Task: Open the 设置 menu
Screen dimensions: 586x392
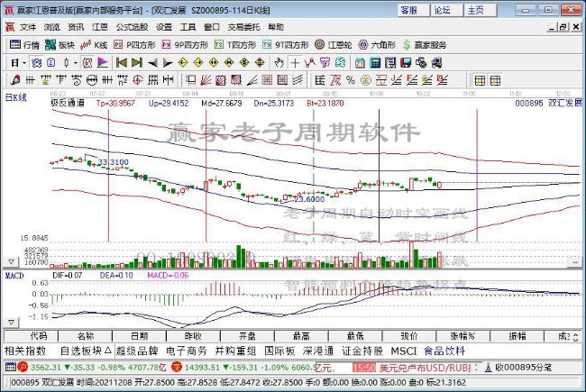Action: 164,27
